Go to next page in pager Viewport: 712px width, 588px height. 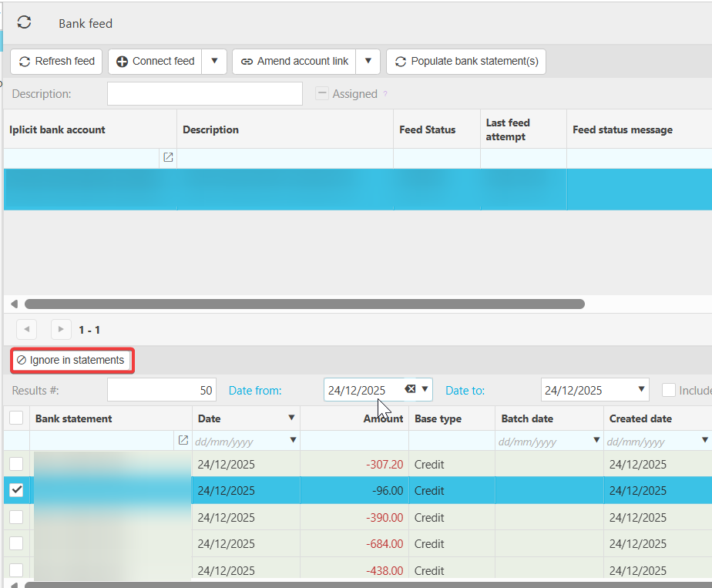click(x=61, y=329)
